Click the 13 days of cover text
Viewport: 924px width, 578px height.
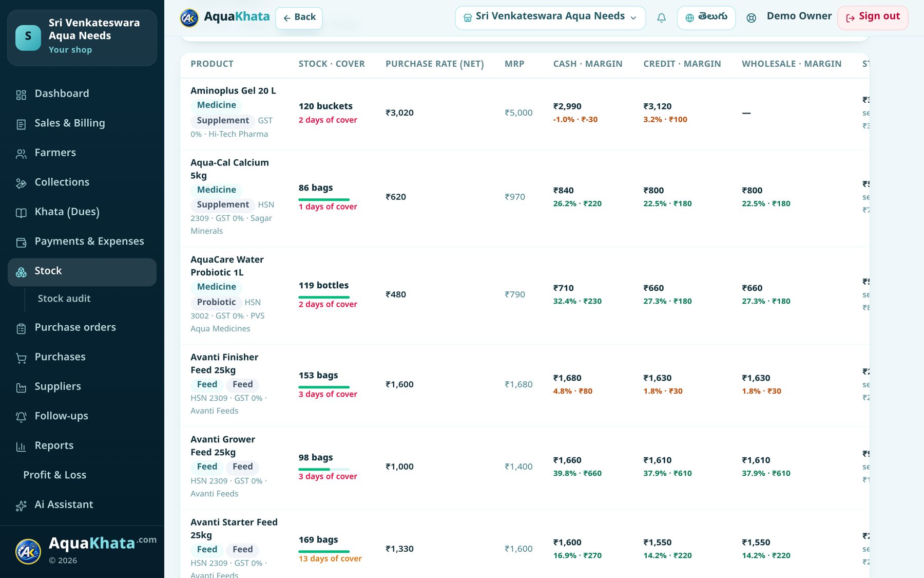(330, 559)
